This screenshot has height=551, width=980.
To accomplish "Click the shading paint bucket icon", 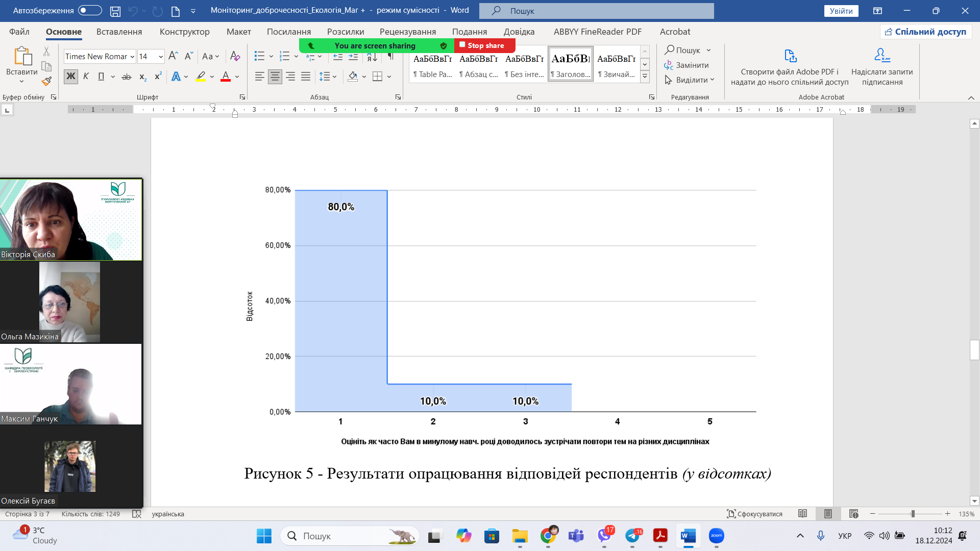I will (x=353, y=77).
